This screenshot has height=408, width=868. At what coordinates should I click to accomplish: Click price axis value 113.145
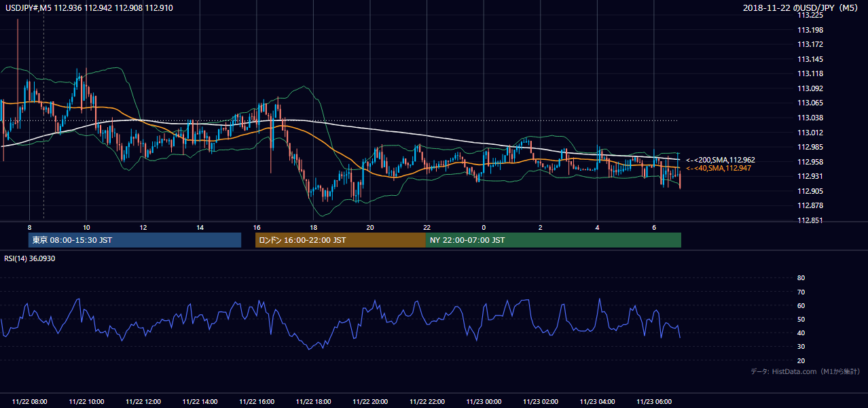[810, 59]
